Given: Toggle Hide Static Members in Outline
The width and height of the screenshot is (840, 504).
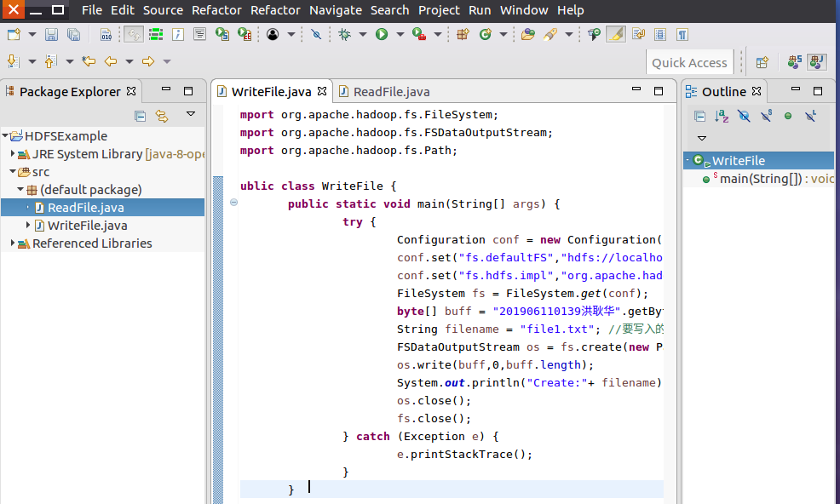Looking at the screenshot, I should pyautogui.click(x=766, y=116).
